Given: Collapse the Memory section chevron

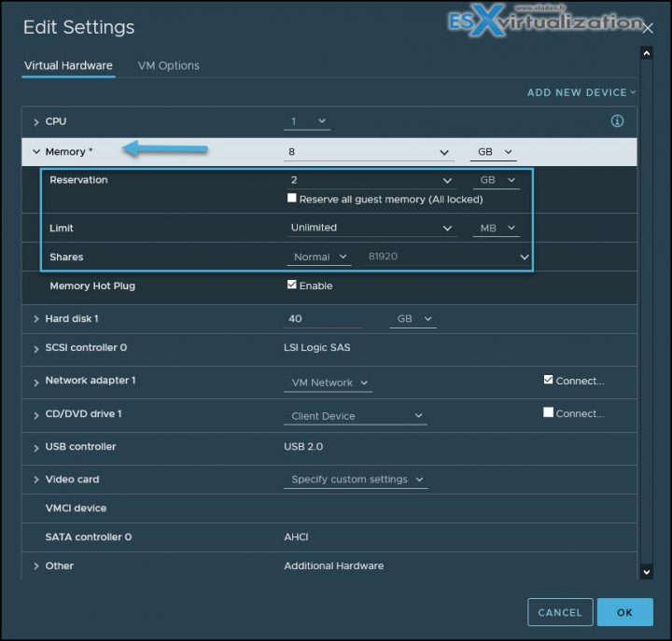Looking at the screenshot, I should coord(36,152).
